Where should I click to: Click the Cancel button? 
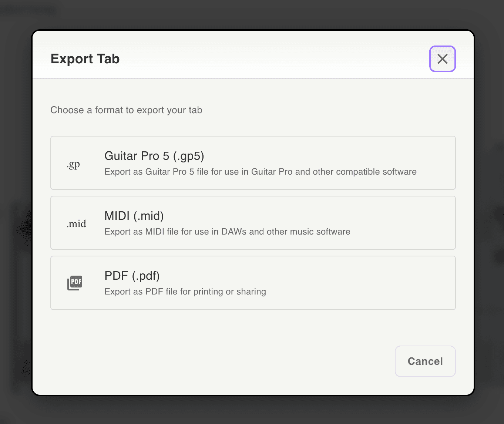click(425, 361)
